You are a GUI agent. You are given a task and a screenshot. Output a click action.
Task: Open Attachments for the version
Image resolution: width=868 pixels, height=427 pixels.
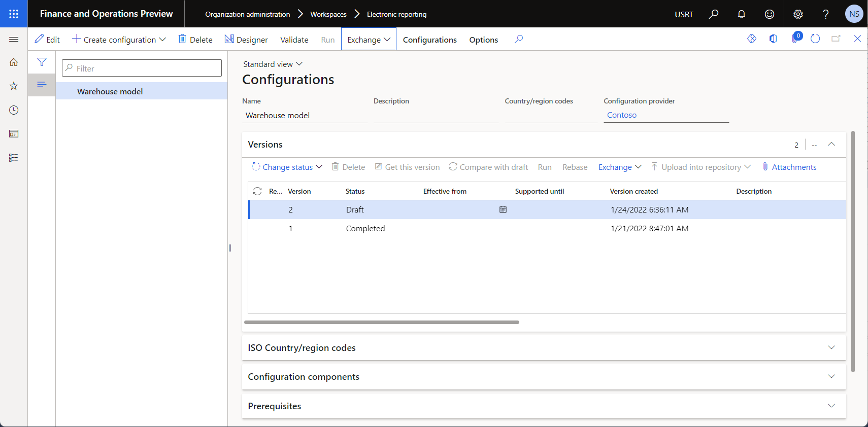tap(789, 167)
